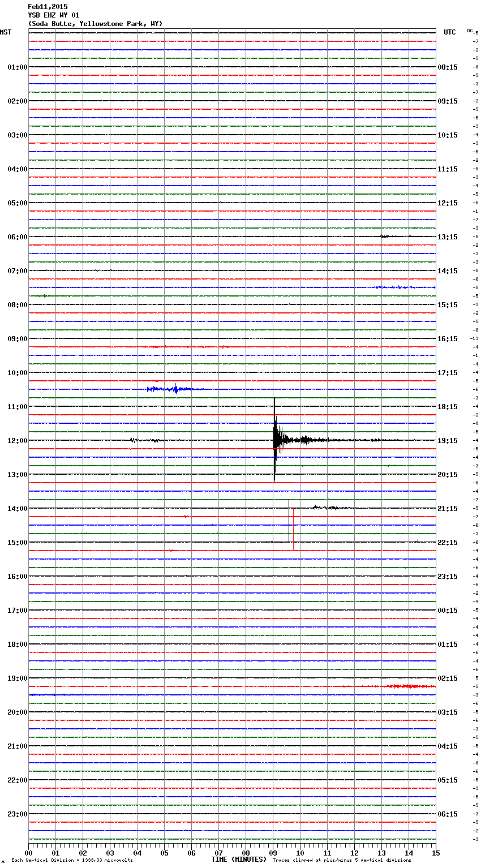Click the '16:15' UTC time label

coord(448,339)
